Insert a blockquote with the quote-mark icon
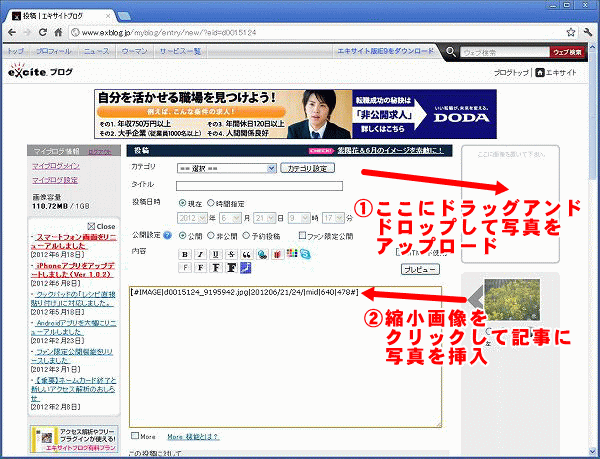Screen dimensions: 600x459 tap(246, 254)
